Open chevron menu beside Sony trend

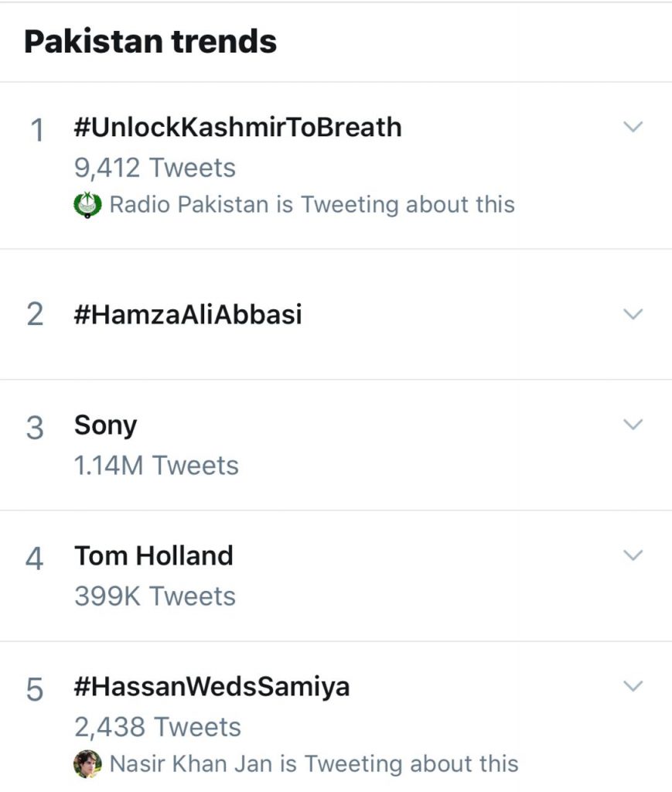pos(633,425)
